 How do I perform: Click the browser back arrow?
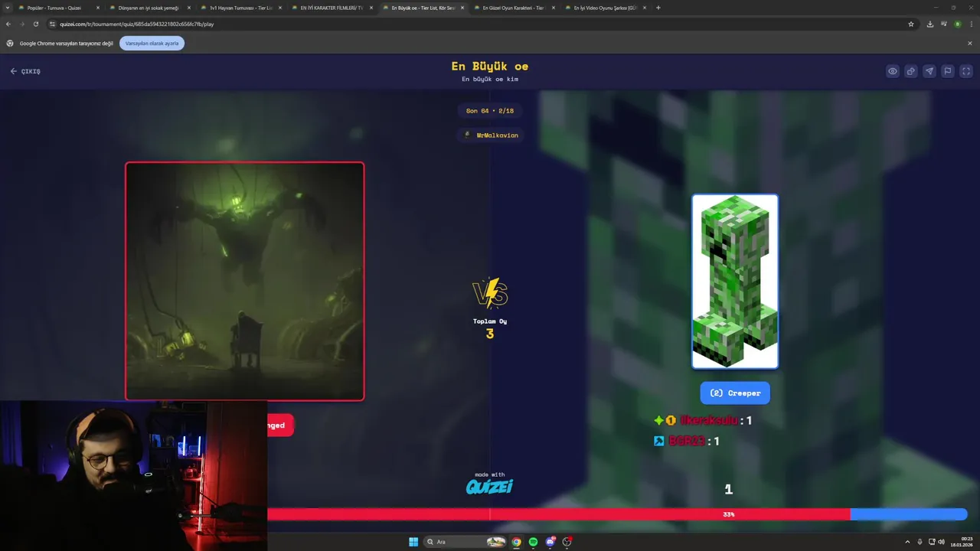coord(8,24)
